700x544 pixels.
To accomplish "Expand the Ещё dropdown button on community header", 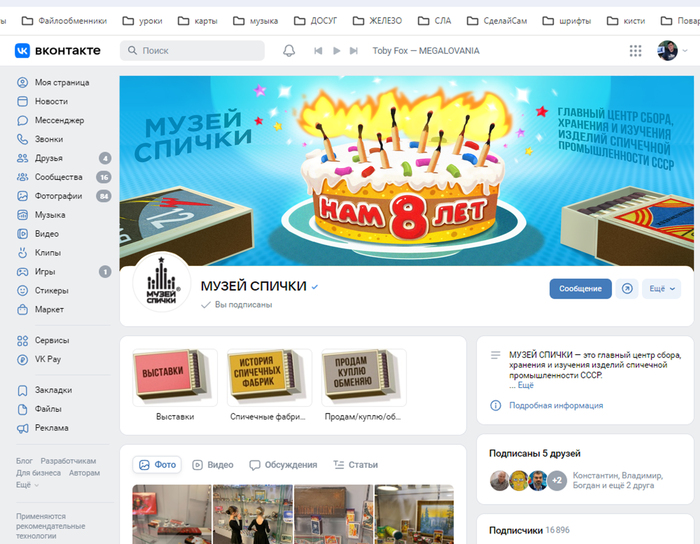I will 662,289.
